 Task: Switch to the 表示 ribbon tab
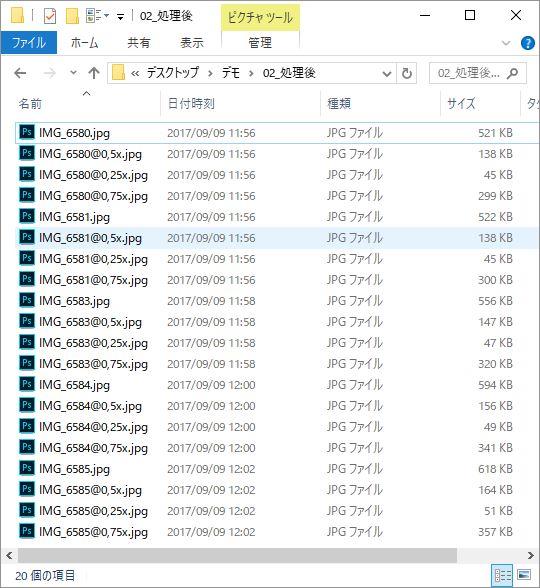click(192, 43)
